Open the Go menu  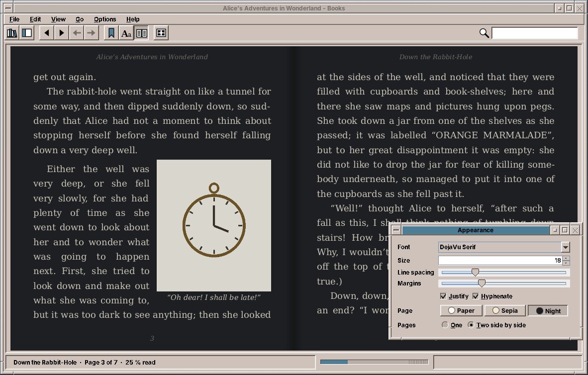coord(80,19)
